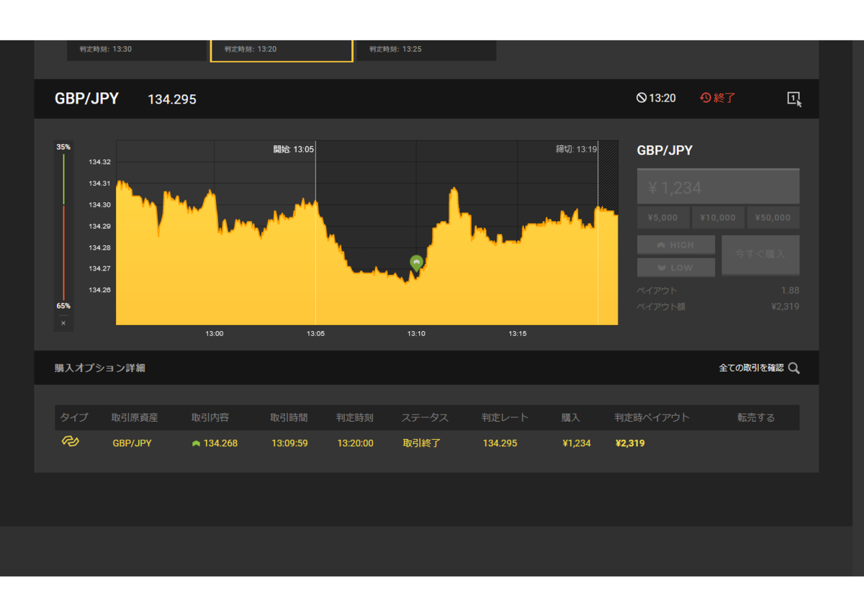The image size is (864, 616).
Task: Close the sentiment bar with the × button
Action: pos(63,323)
